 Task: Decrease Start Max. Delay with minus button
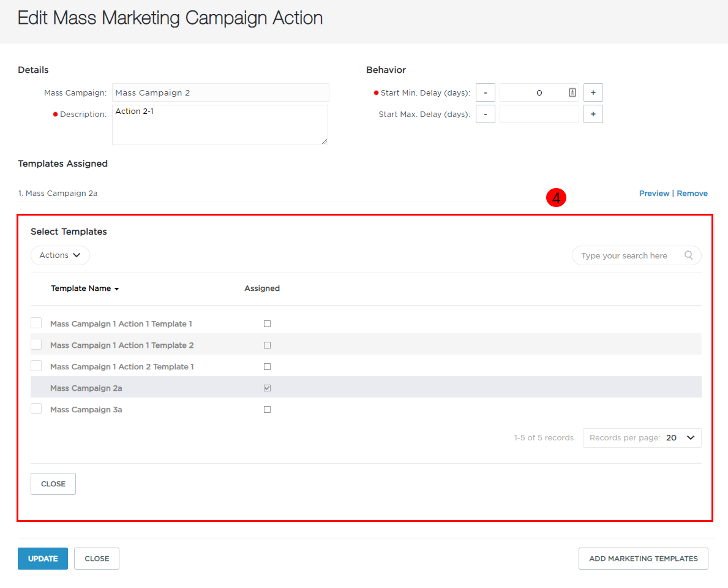(485, 115)
